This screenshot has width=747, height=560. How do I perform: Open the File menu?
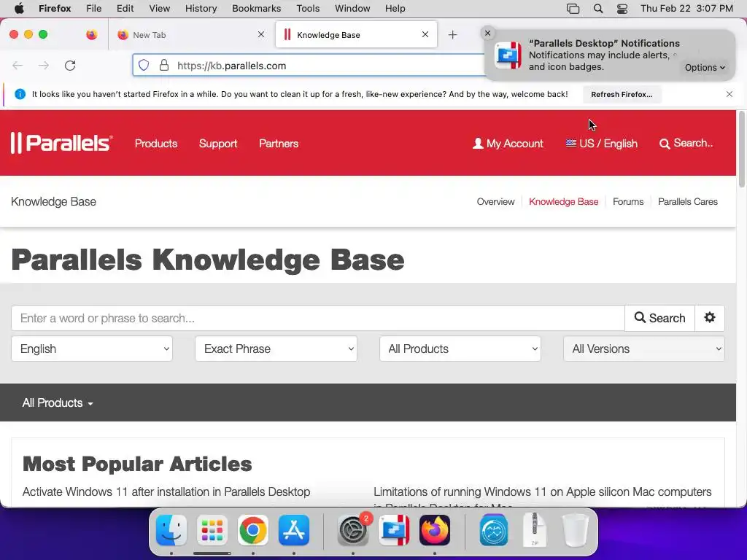[x=94, y=9]
